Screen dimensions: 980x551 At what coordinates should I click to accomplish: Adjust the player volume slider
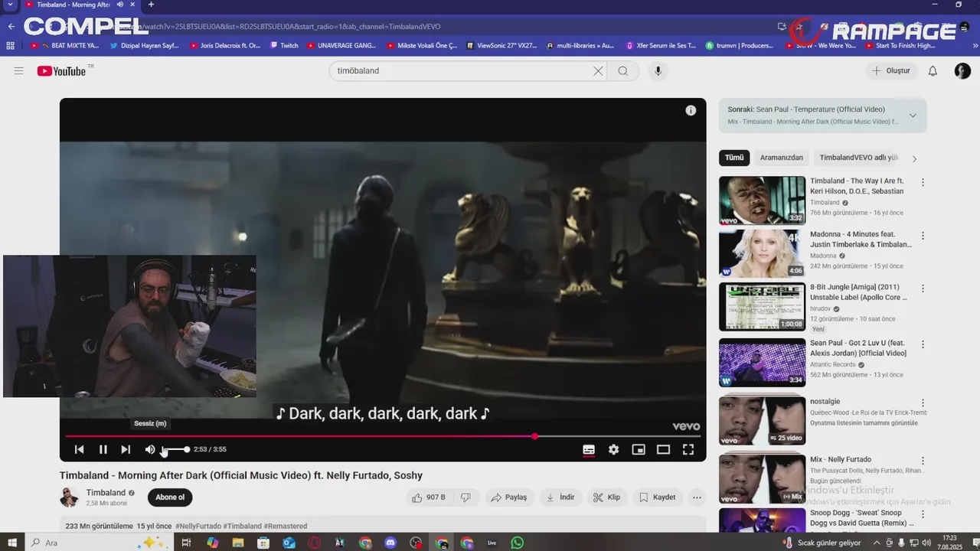pyautogui.click(x=175, y=449)
